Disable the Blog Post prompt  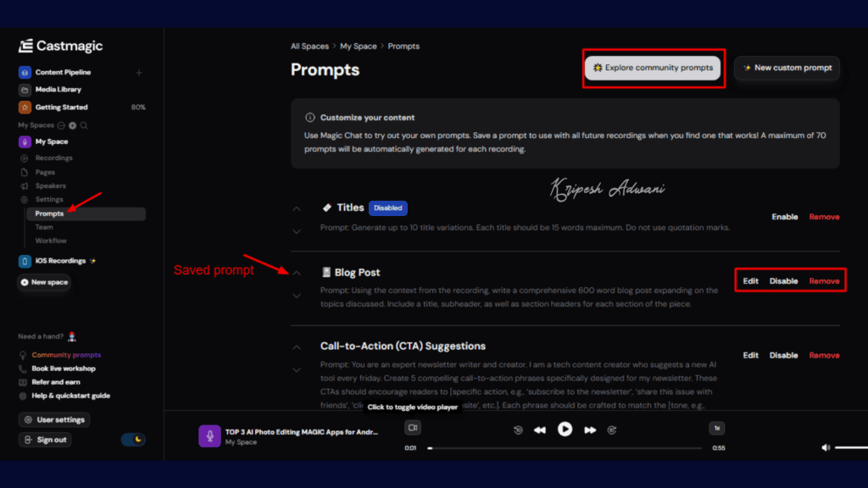point(782,280)
